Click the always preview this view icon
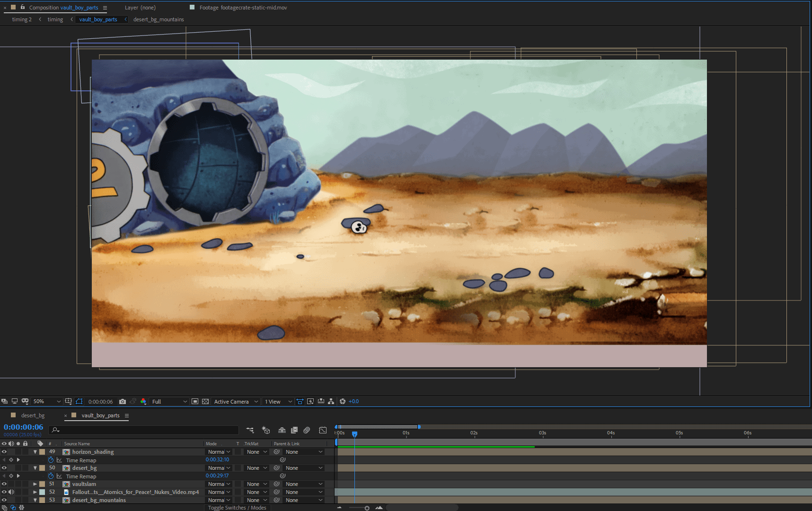The image size is (812, 511). pos(4,401)
